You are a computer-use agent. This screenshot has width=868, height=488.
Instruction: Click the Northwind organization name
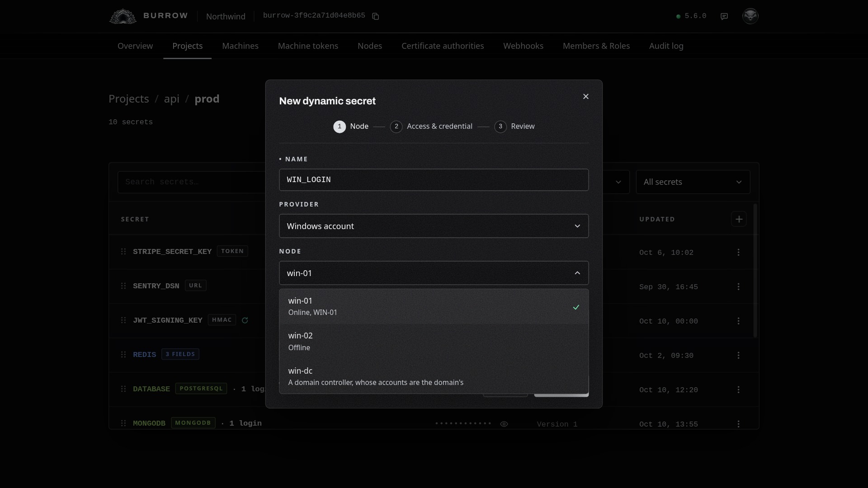coord(226,16)
